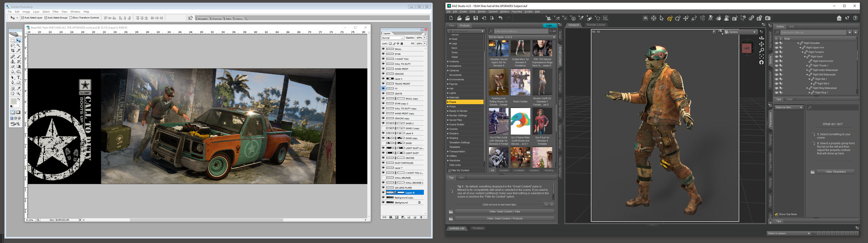Hide Right Shoulder node visibility eye in DAZ

(x=776, y=43)
